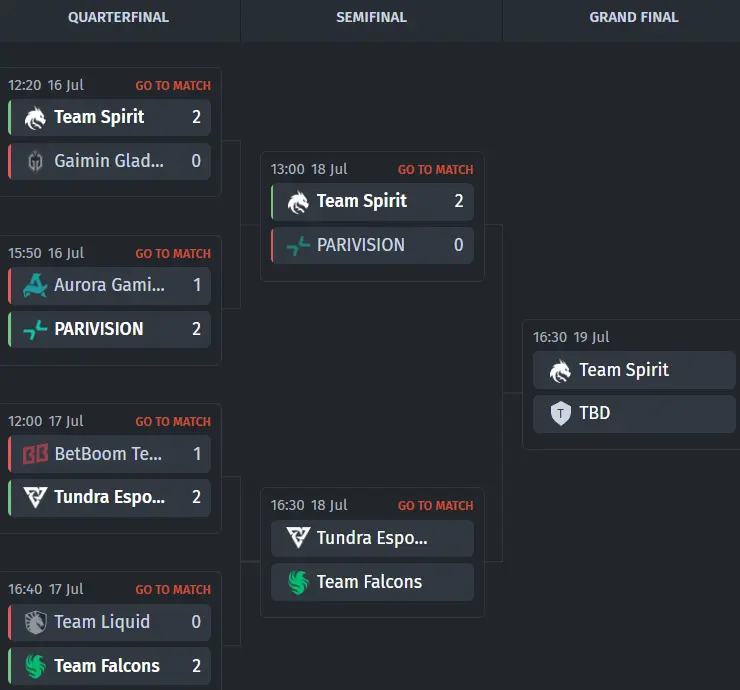Viewport: 740px width, 690px height.
Task: Click the TBD shield placeholder icon
Action: click(561, 413)
